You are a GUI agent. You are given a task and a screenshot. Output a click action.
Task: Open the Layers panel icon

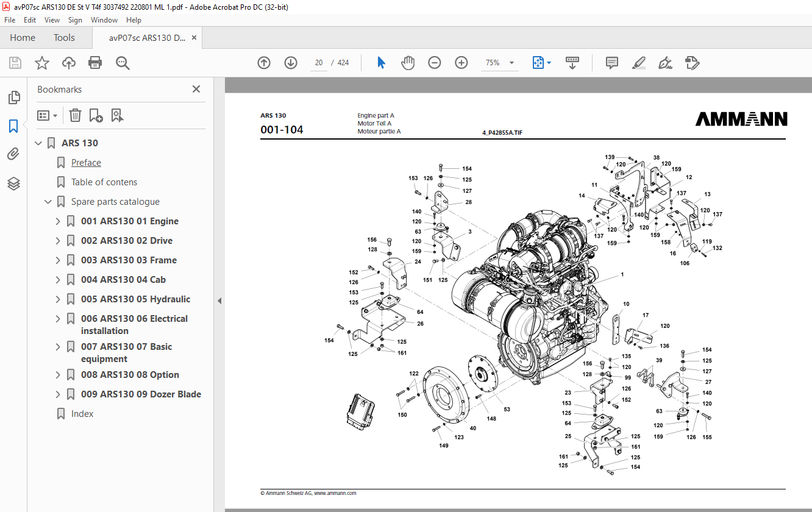(x=13, y=183)
